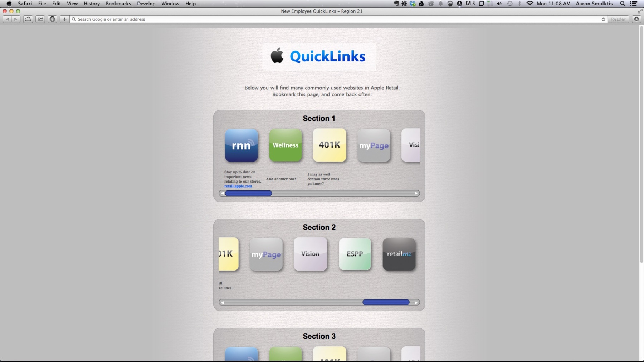Click Section 1 scrollbar right arrow
Image resolution: width=644 pixels, height=362 pixels.
[416, 193]
